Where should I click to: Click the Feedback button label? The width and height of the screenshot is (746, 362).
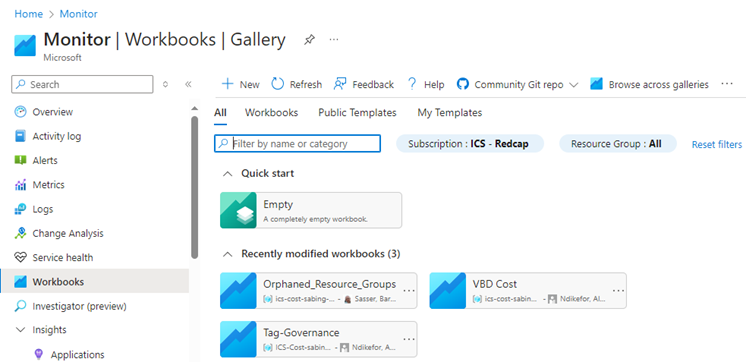pos(373,85)
